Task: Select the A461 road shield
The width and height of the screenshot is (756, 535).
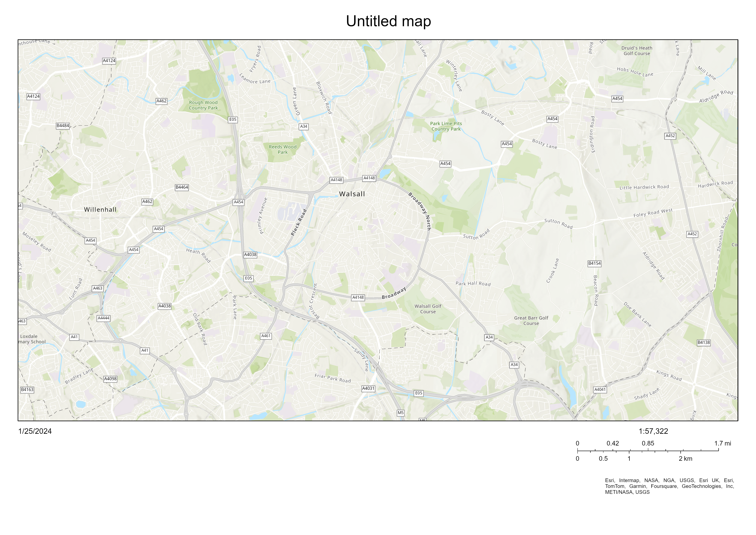Action: click(x=266, y=336)
